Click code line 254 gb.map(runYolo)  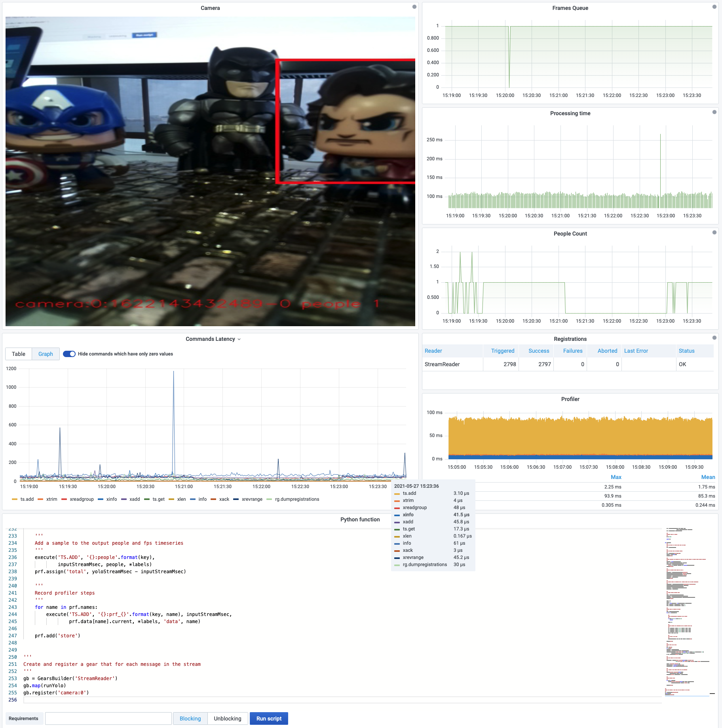pyautogui.click(x=44, y=686)
